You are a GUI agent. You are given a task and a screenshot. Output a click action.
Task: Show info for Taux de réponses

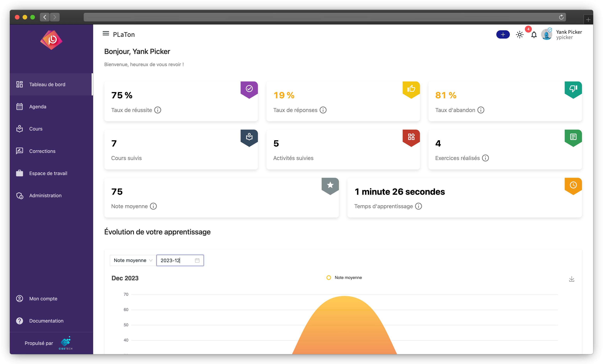323,110
